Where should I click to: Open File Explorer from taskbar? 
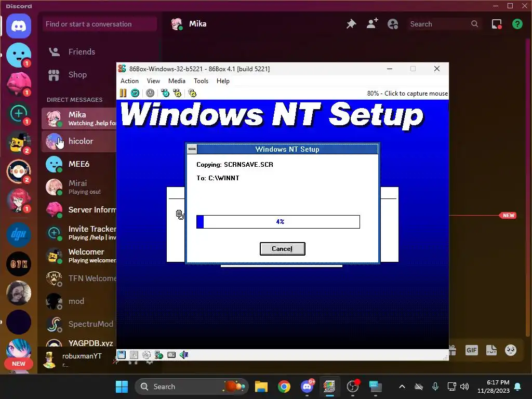(261, 387)
